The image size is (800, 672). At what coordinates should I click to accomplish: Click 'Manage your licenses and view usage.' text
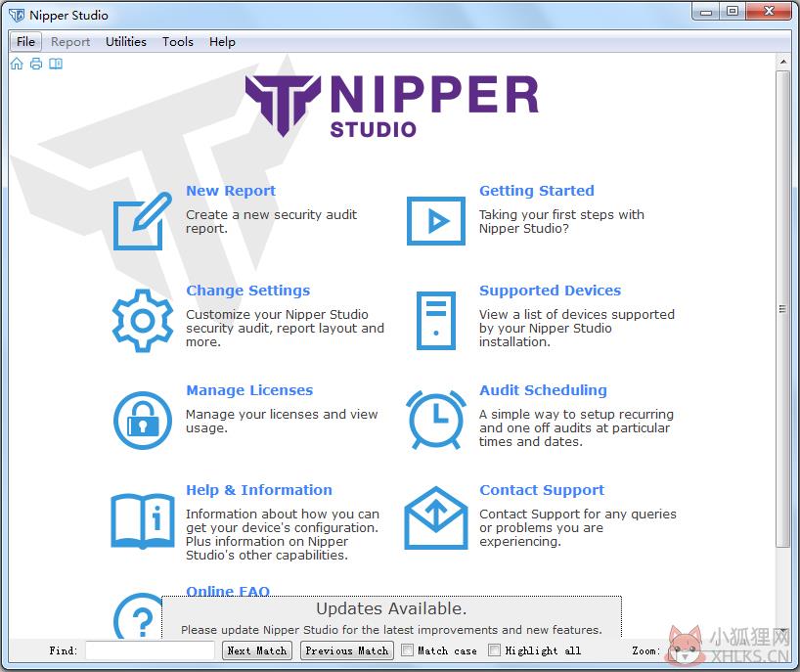tap(282, 421)
